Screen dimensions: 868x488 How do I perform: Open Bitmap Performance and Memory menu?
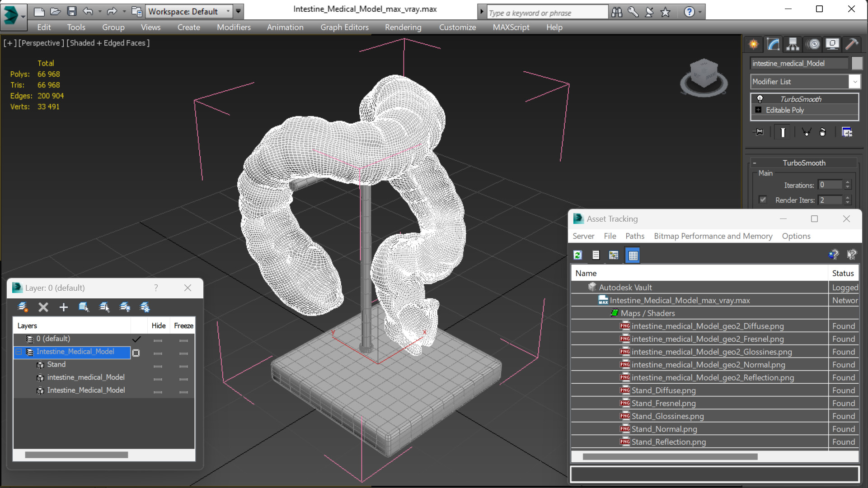(713, 236)
